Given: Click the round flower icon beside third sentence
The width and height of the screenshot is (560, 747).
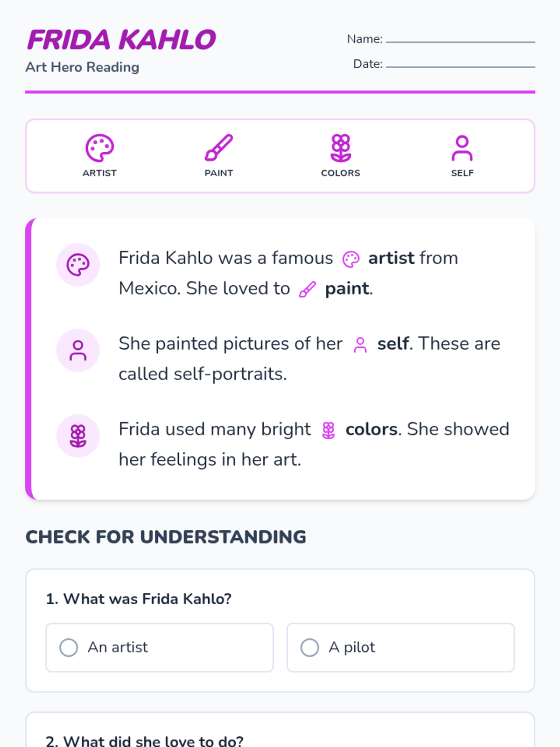Looking at the screenshot, I should point(78,436).
